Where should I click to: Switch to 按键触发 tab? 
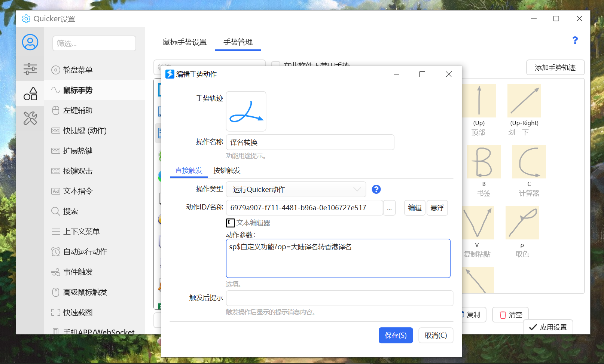click(x=227, y=171)
